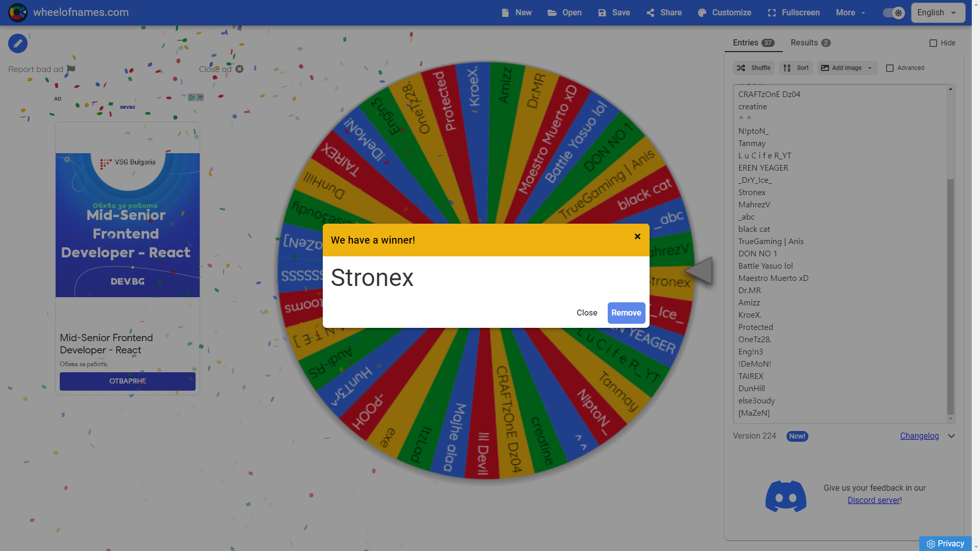Dismiss the winner dialog with X icon
Viewport: 980px width, 551px height.
coord(637,236)
